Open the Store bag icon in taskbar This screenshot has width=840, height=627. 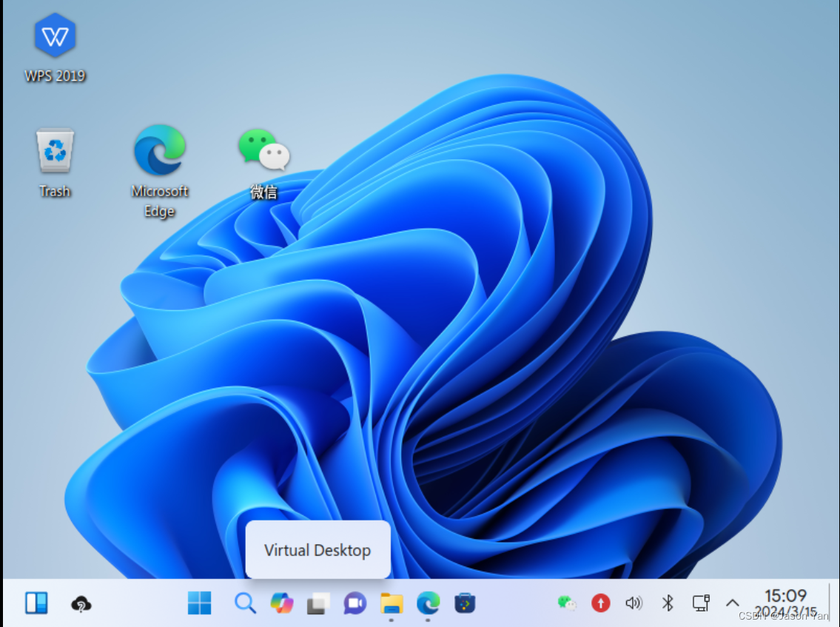pos(465,603)
